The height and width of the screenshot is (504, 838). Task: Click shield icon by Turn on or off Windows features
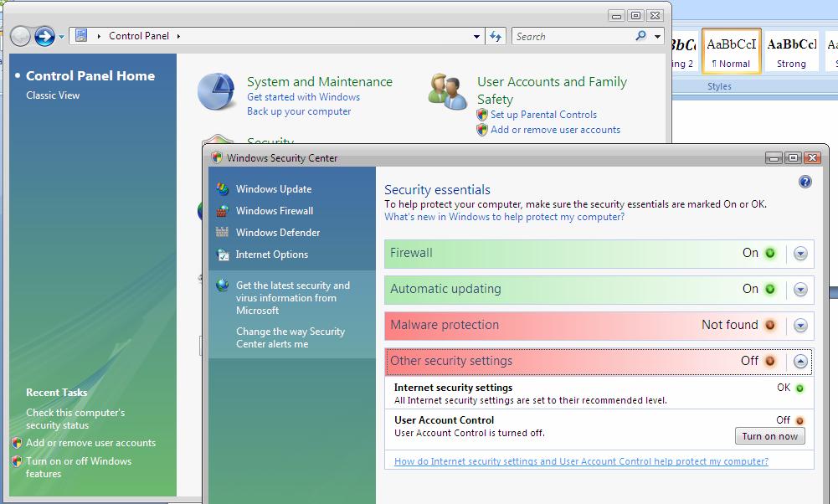pyautogui.click(x=17, y=461)
